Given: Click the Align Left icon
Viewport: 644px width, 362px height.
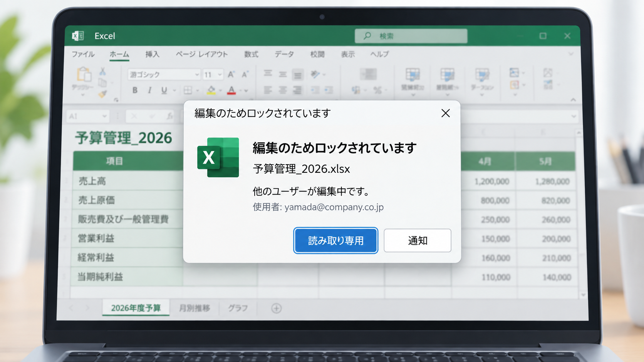Looking at the screenshot, I should tap(268, 90).
